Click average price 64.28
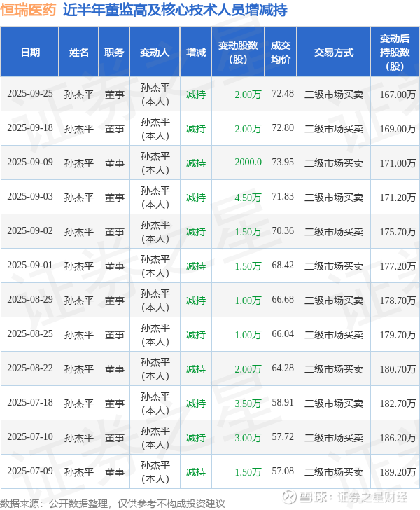Viewport: 420px width, 510px height. pyautogui.click(x=283, y=368)
